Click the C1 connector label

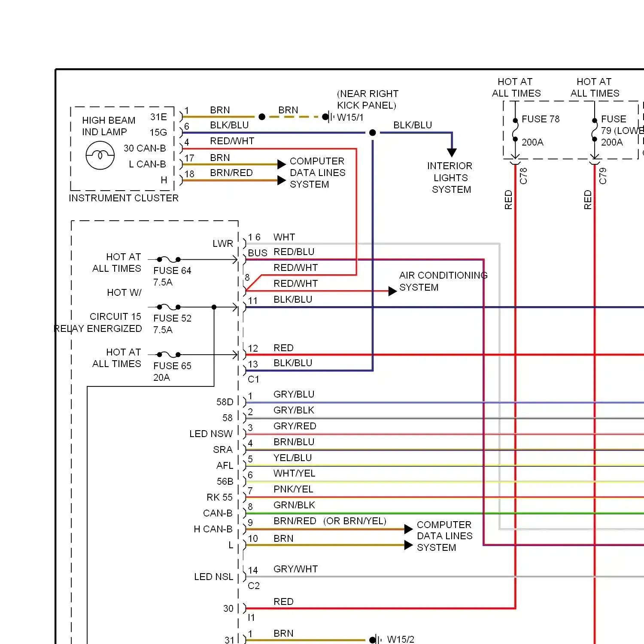(x=253, y=380)
